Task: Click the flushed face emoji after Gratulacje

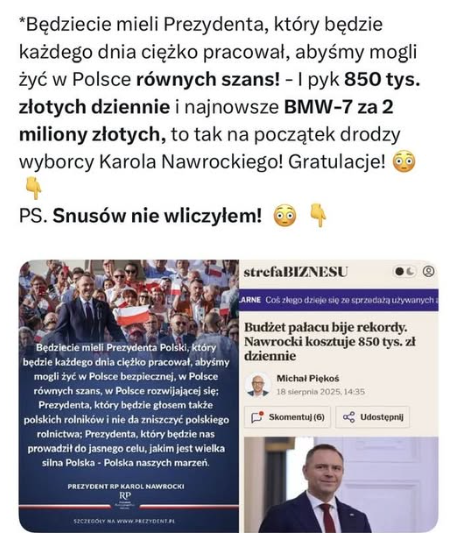Action: [404, 162]
